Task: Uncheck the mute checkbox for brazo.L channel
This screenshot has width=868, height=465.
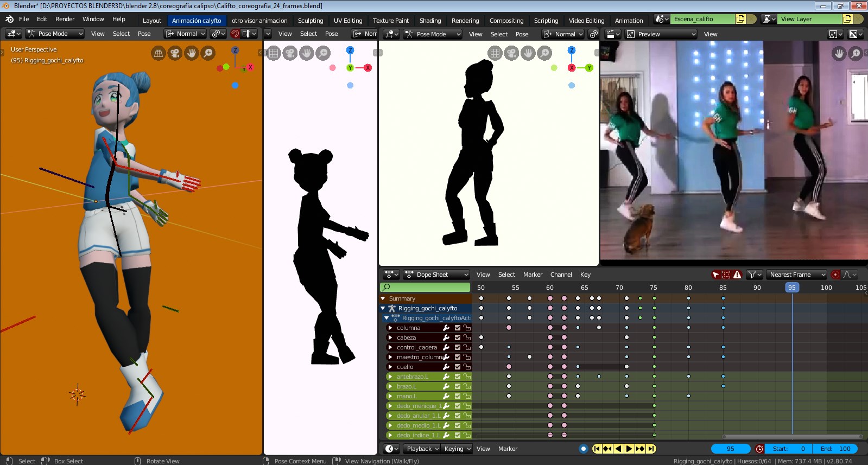Action: click(x=458, y=386)
